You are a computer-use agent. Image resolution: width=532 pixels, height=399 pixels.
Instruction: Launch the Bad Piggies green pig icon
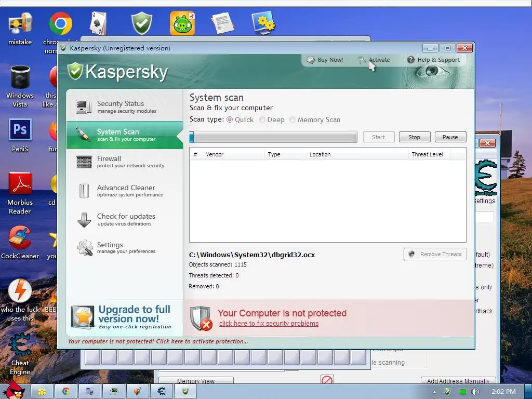point(182,23)
